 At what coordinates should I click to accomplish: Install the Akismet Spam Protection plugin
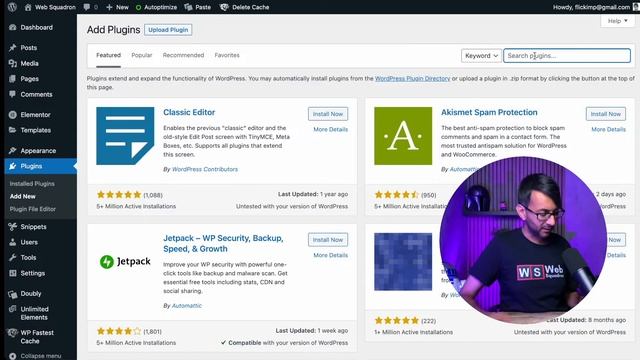[606, 114]
